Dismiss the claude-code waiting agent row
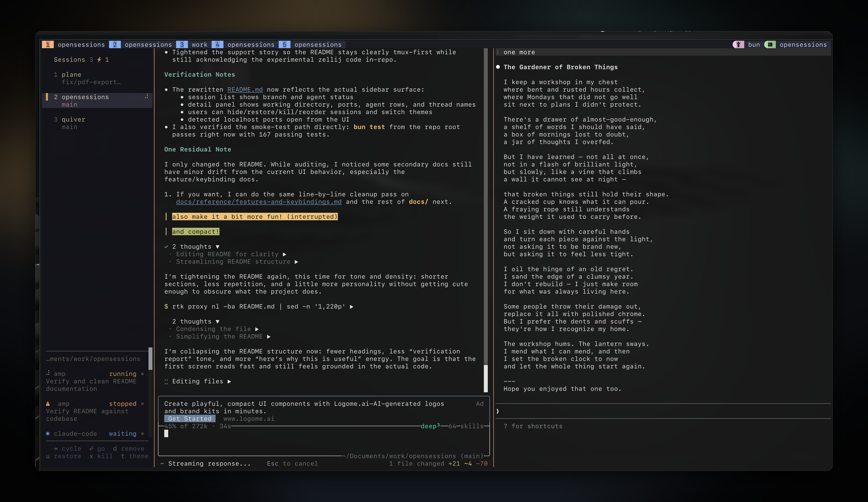This screenshot has height=502, width=868. coord(142,433)
